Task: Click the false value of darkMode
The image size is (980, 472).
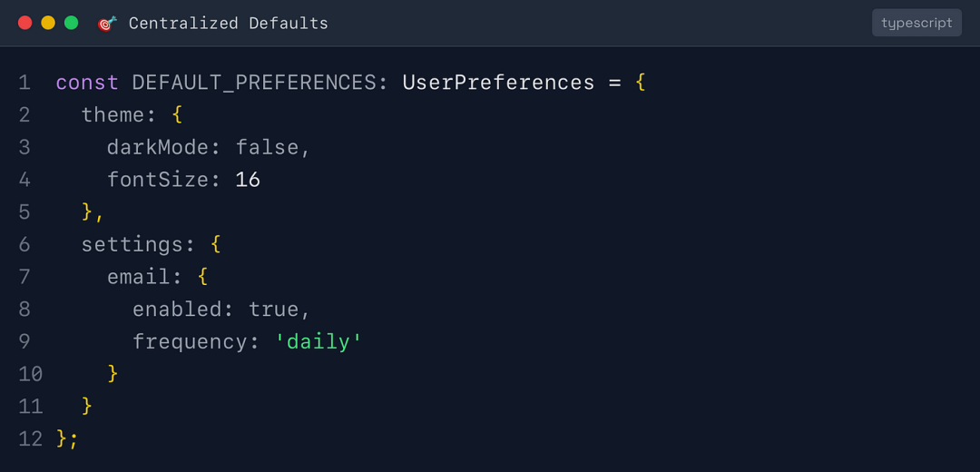Action: point(268,147)
